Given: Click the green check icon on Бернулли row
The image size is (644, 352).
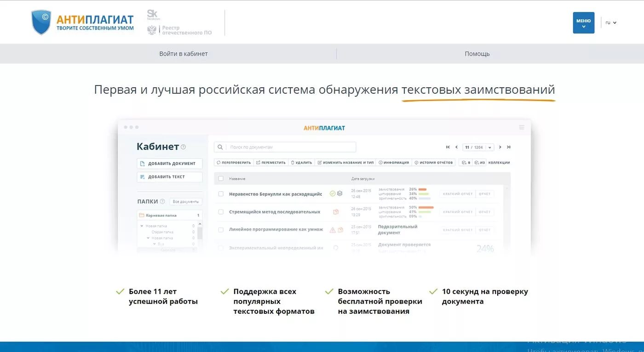Looking at the screenshot, I should 333,194.
